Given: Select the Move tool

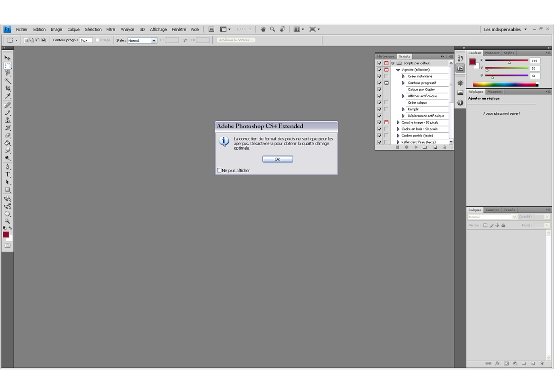Looking at the screenshot, I should [x=8, y=58].
